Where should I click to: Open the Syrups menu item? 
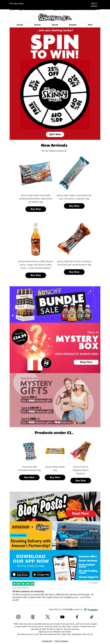[x=20, y=25]
